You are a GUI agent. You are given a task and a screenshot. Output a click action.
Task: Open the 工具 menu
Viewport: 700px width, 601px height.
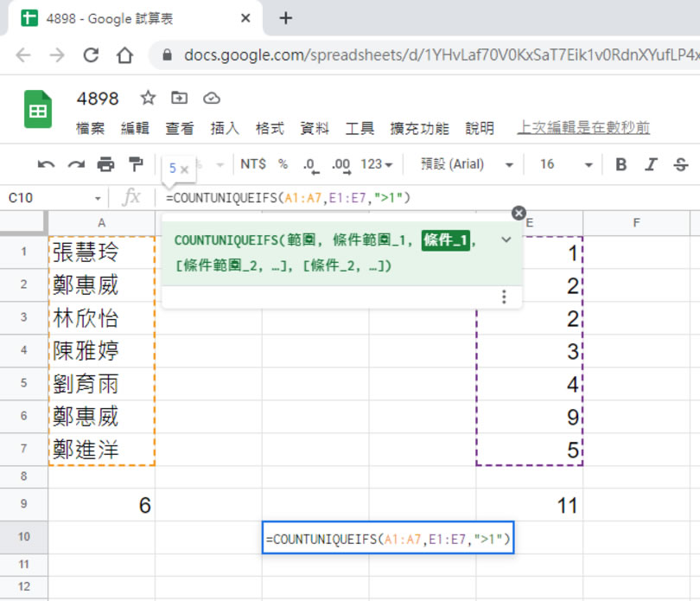360,128
